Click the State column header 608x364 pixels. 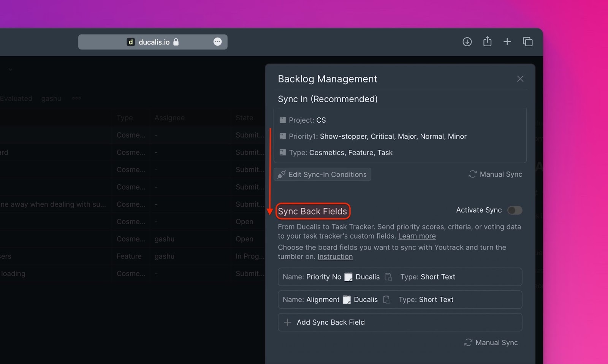[x=244, y=118]
